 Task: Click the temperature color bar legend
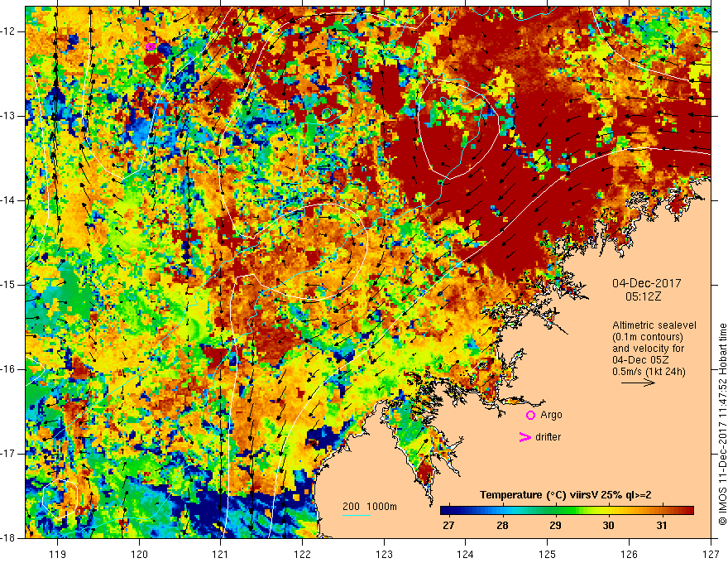coord(567,511)
